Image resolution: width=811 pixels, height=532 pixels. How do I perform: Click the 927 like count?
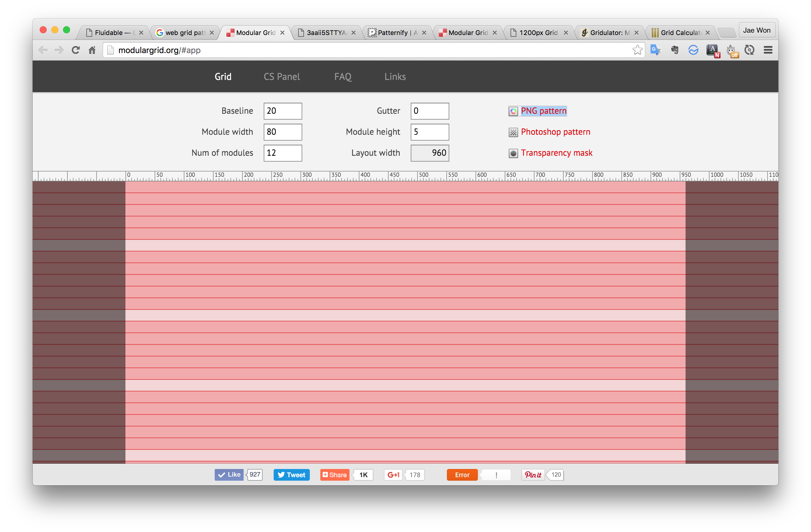[255, 475]
